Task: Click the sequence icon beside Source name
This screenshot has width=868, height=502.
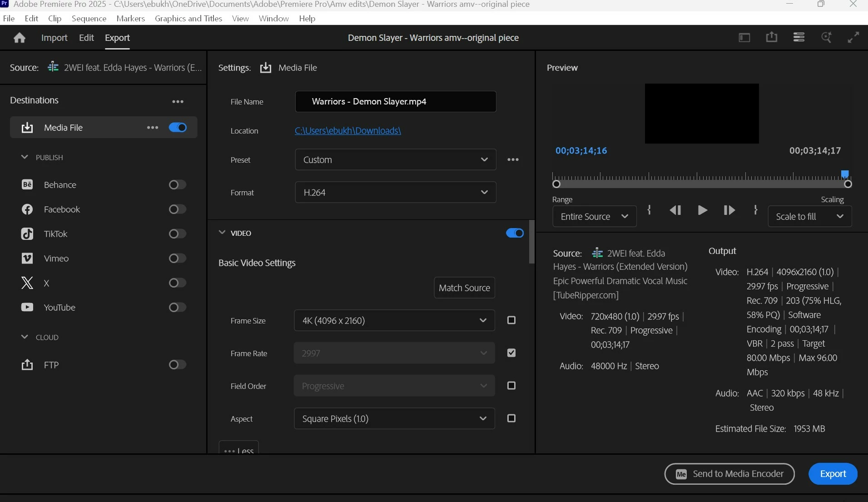Action: pos(53,67)
